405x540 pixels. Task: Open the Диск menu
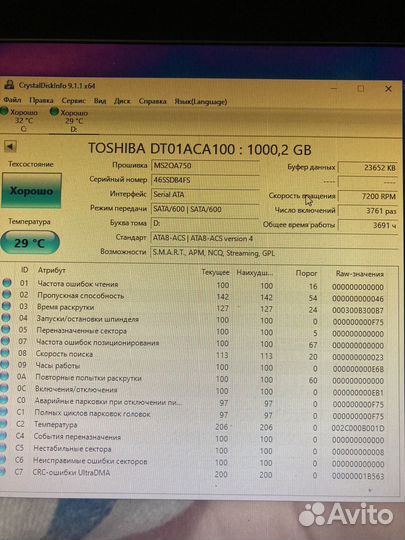click(122, 101)
